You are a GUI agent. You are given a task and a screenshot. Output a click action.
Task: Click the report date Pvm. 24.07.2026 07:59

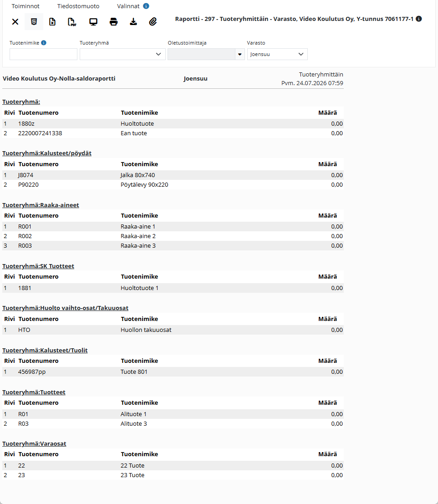click(x=312, y=83)
